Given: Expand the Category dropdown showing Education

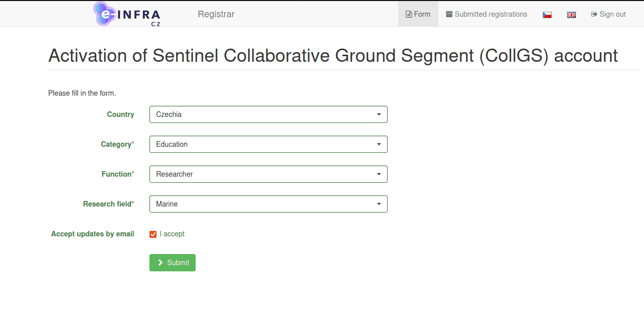Looking at the screenshot, I should [268, 144].
